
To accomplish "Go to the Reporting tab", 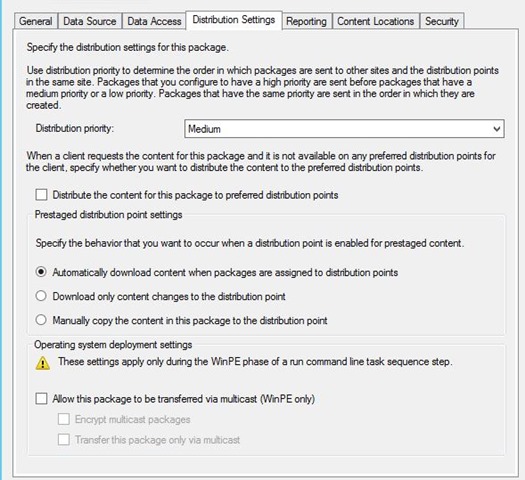I will tap(306, 21).
